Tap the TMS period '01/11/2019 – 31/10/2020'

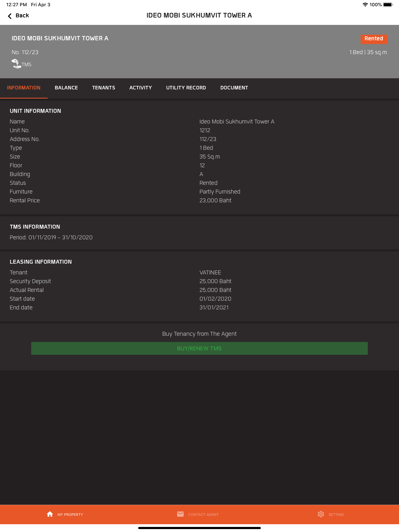tap(60, 237)
